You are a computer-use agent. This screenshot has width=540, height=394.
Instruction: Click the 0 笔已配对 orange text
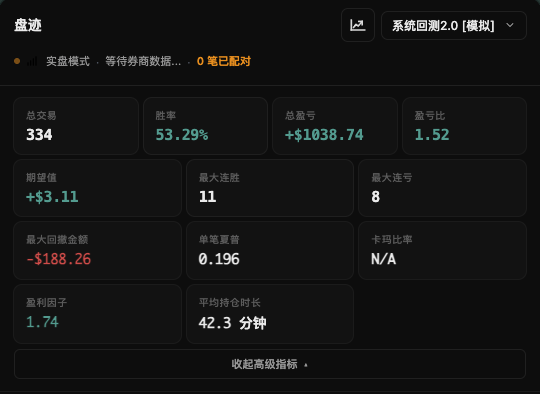click(224, 61)
